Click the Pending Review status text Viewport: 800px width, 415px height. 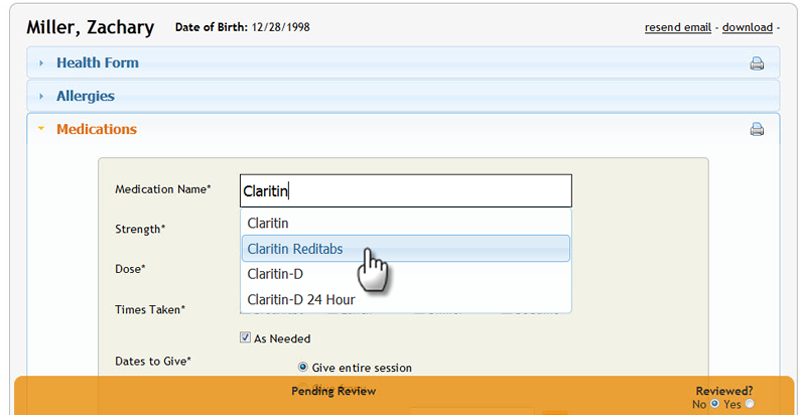[x=334, y=391]
